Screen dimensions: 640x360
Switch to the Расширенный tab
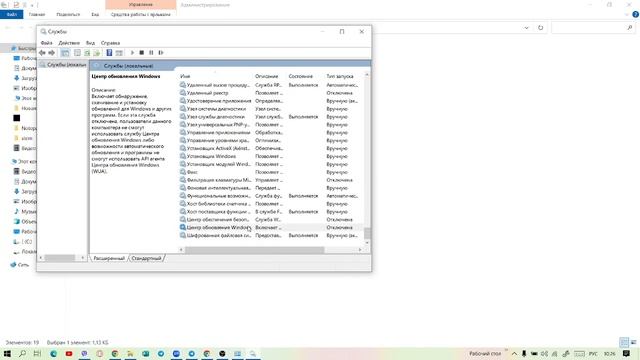[x=109, y=258]
